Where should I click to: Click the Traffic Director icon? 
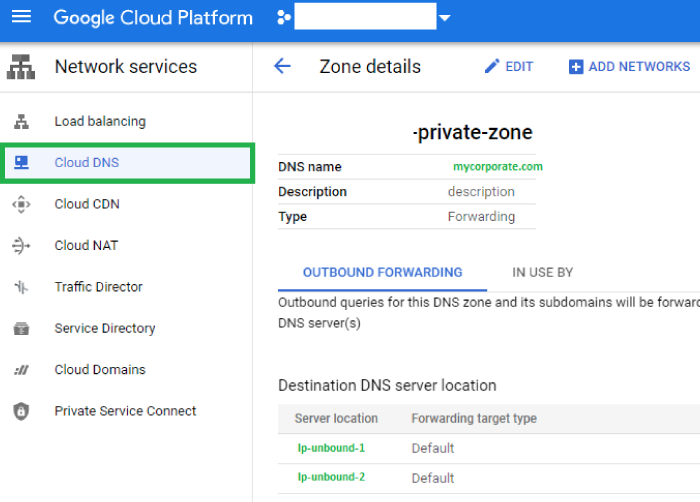coord(21,287)
